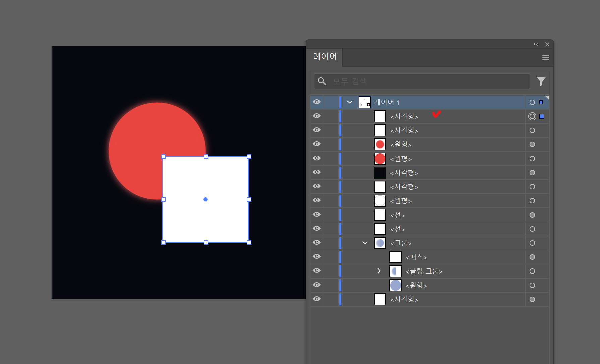The height and width of the screenshot is (364, 600).
Task: Click the white circle thumbnail of <원형>
Action: click(380, 201)
